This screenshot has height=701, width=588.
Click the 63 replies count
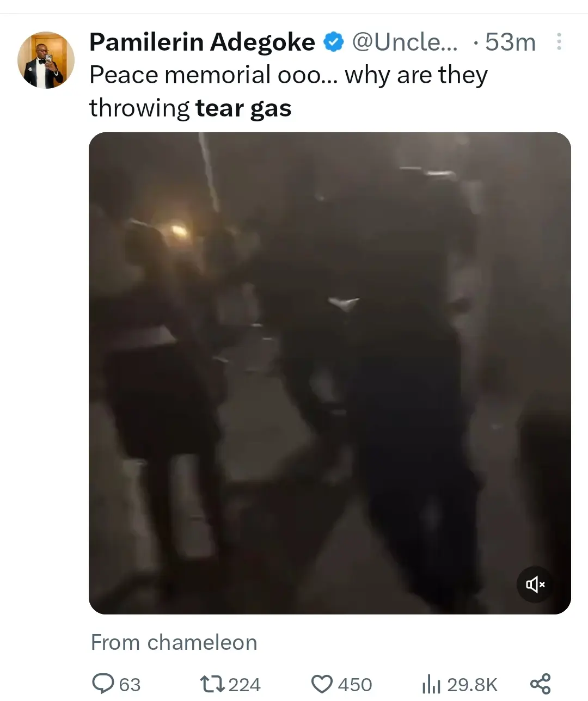(130, 684)
